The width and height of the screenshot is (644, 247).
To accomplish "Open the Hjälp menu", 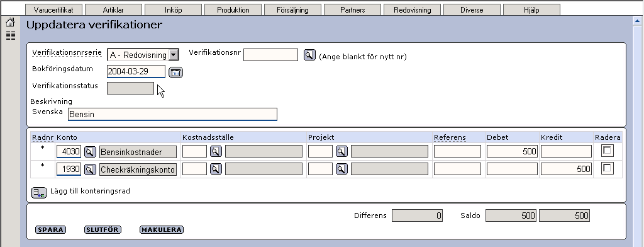I will click(531, 10).
